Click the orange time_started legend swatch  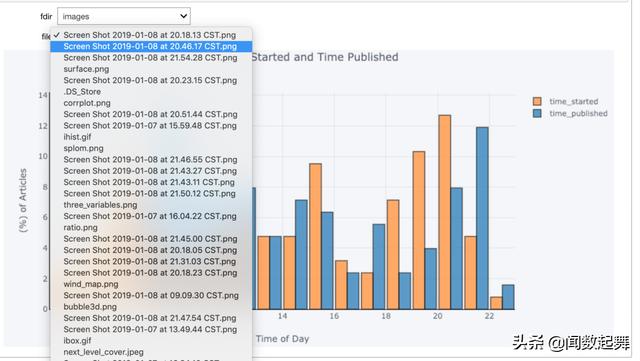537,101
